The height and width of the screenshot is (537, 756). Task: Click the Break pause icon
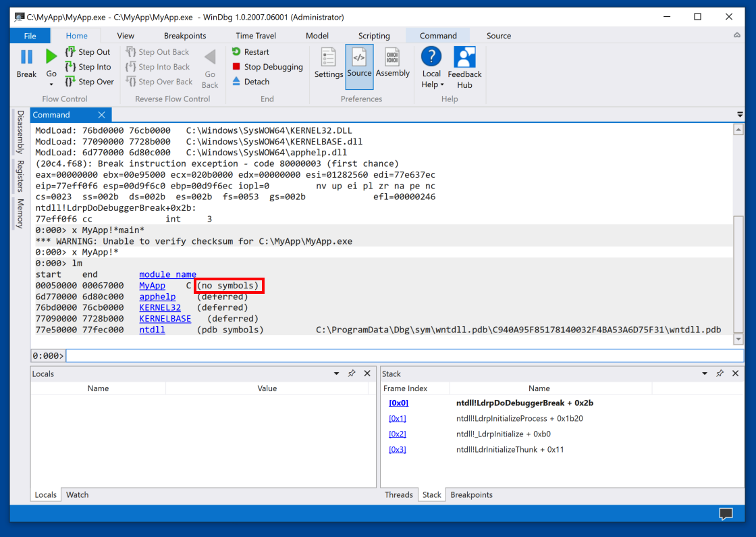coord(26,58)
